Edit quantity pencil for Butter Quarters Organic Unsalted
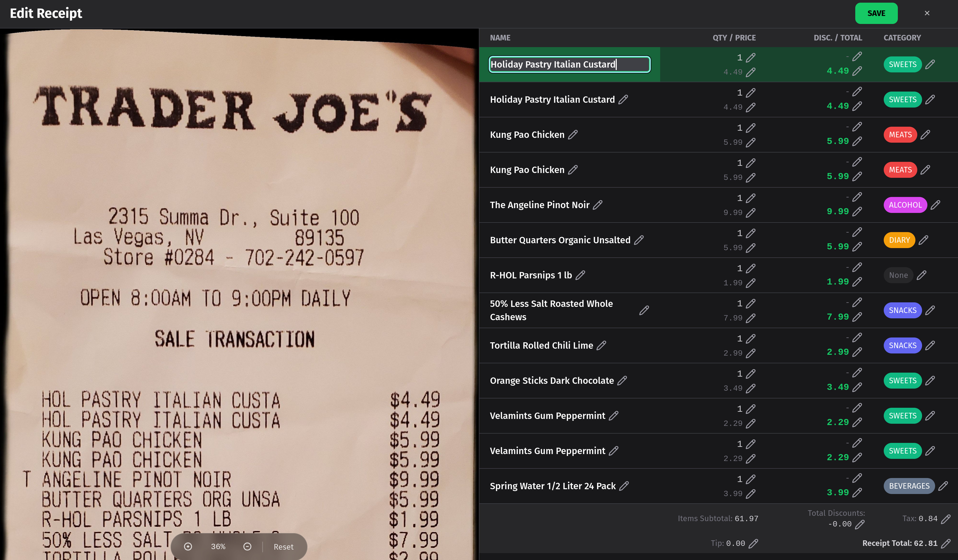The image size is (958, 560). (x=750, y=233)
